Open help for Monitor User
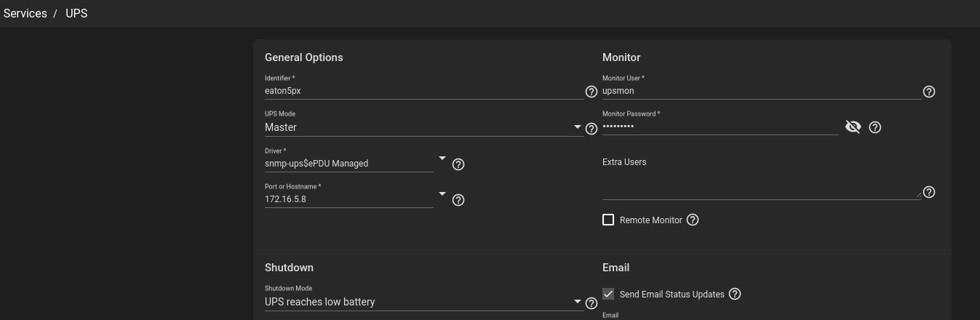Image resolution: width=980 pixels, height=320 pixels. (929, 92)
